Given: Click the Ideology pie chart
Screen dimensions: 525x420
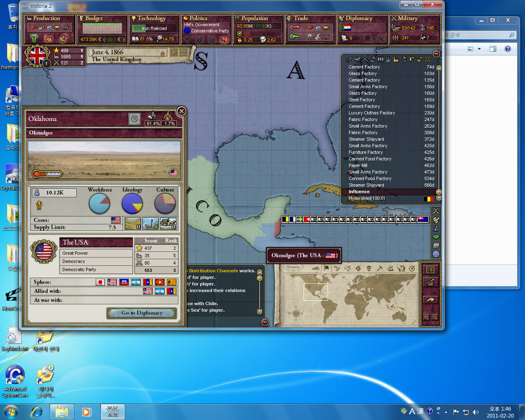Looking at the screenshot, I should point(132,203).
